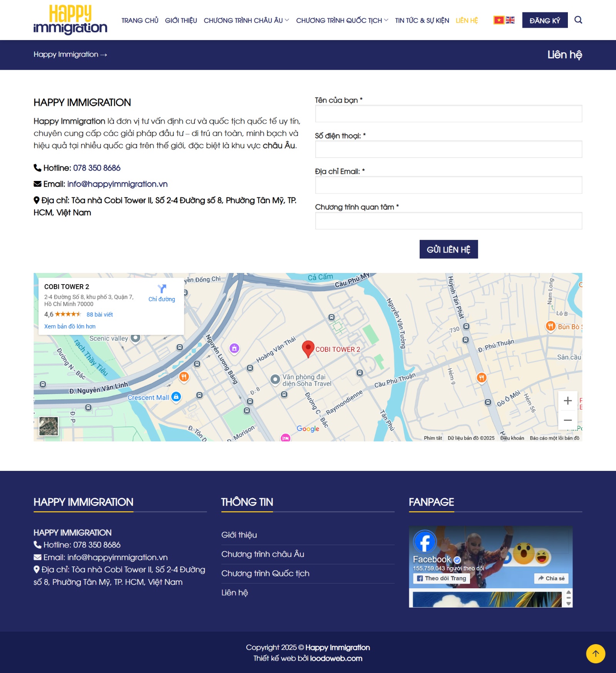Zoom in on the map

click(x=567, y=401)
